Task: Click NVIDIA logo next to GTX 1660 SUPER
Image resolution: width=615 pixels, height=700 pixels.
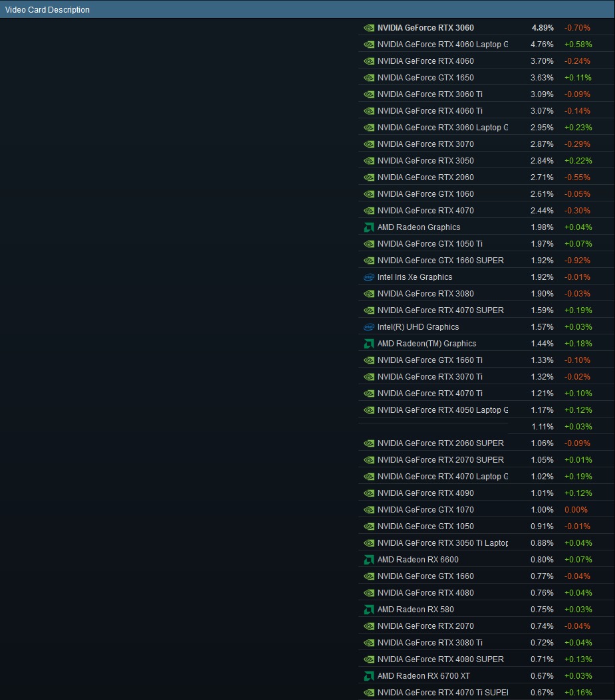Action: 369,261
